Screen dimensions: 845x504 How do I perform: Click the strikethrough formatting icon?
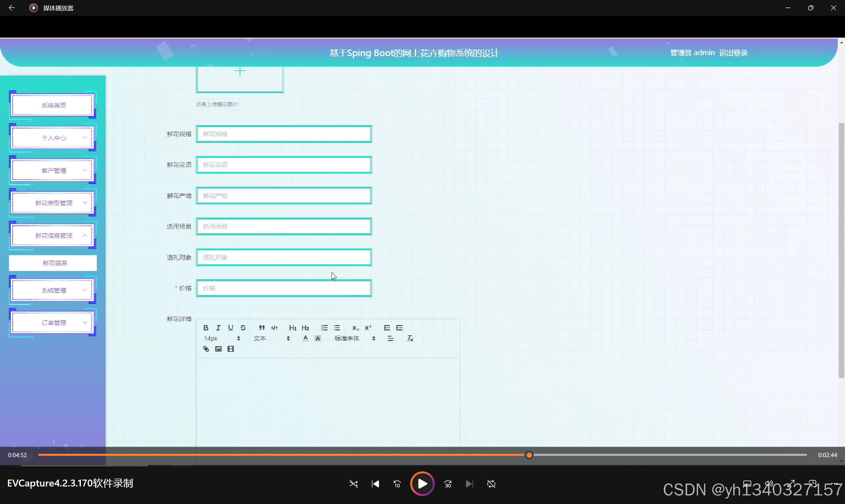pyautogui.click(x=243, y=328)
